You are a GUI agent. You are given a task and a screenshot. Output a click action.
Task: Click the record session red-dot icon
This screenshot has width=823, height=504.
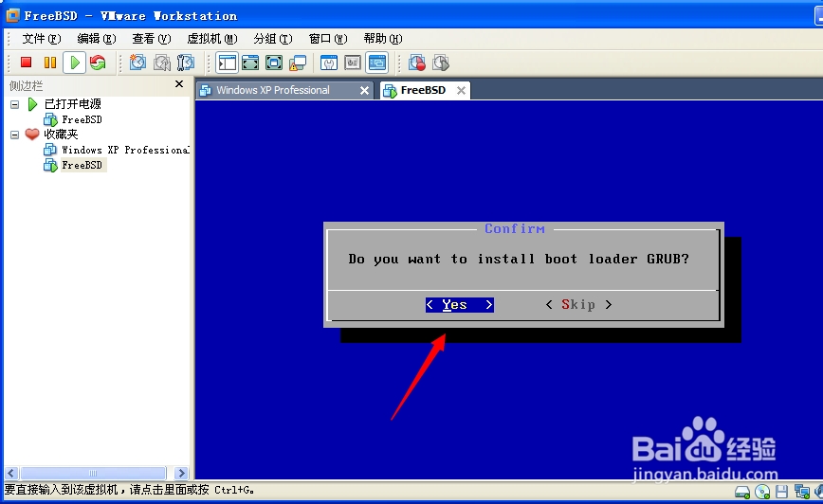[x=417, y=63]
